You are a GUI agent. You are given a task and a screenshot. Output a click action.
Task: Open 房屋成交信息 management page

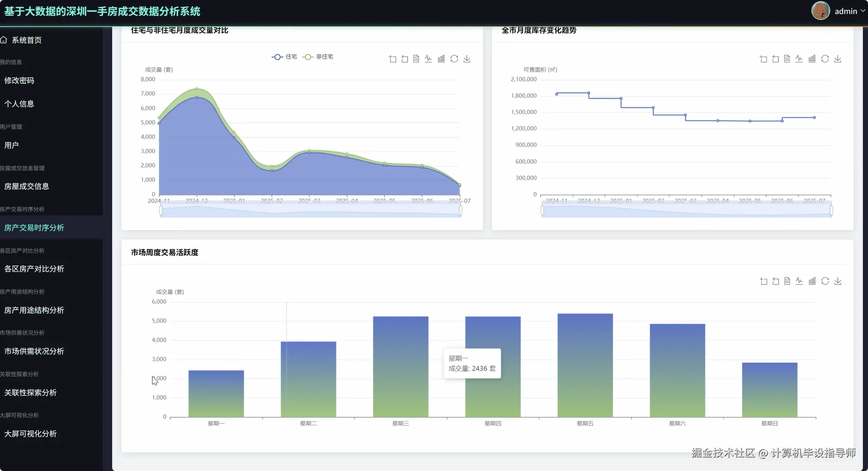26,186
